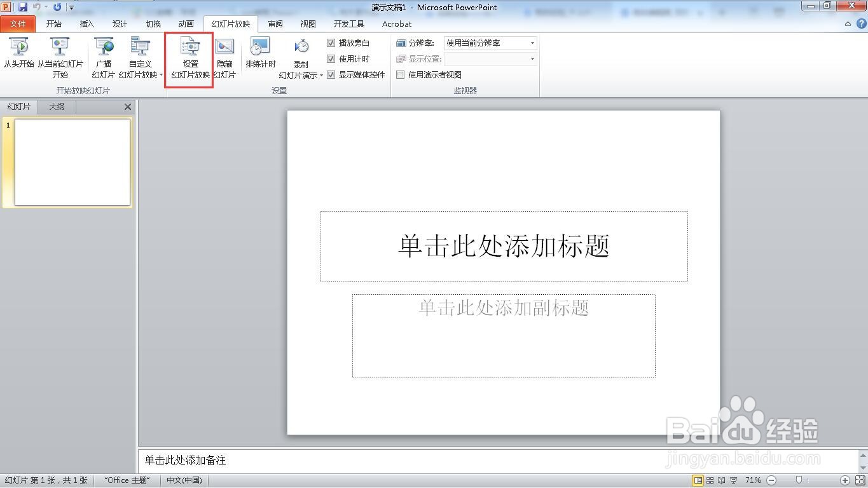Switch to the Insert (插入) tab

[87, 24]
